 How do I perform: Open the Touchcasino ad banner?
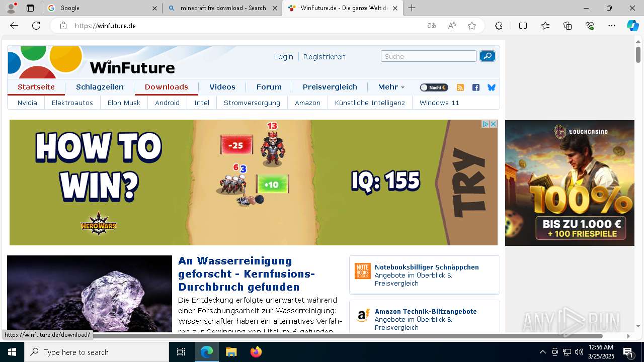point(570,183)
